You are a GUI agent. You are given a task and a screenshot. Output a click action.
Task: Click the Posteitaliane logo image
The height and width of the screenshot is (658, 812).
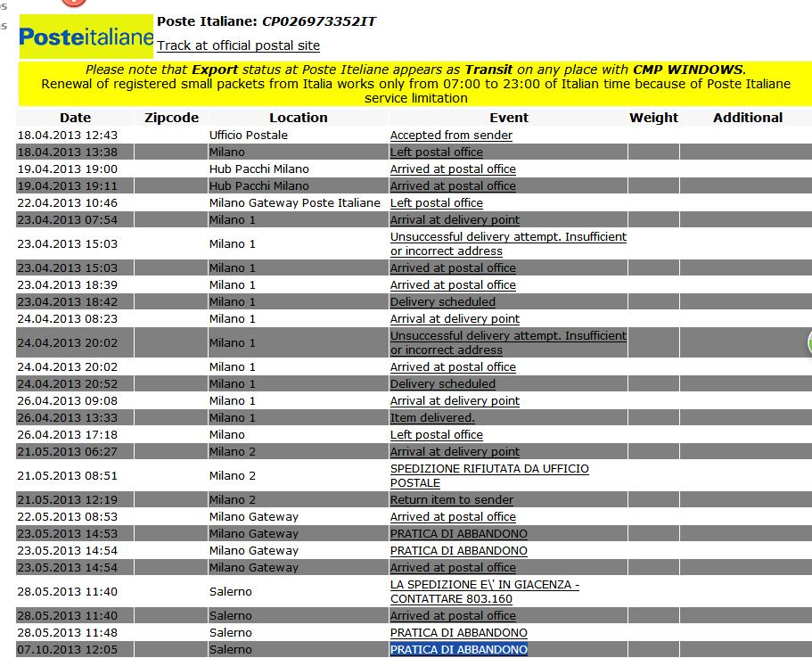[x=86, y=37]
